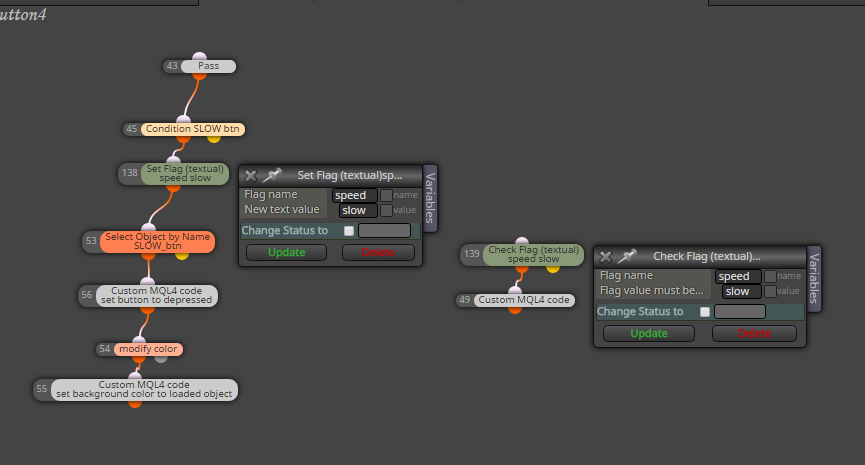This screenshot has height=465, width=865.
Task: Select Custom MQL4 code block 49
Action: (x=524, y=300)
